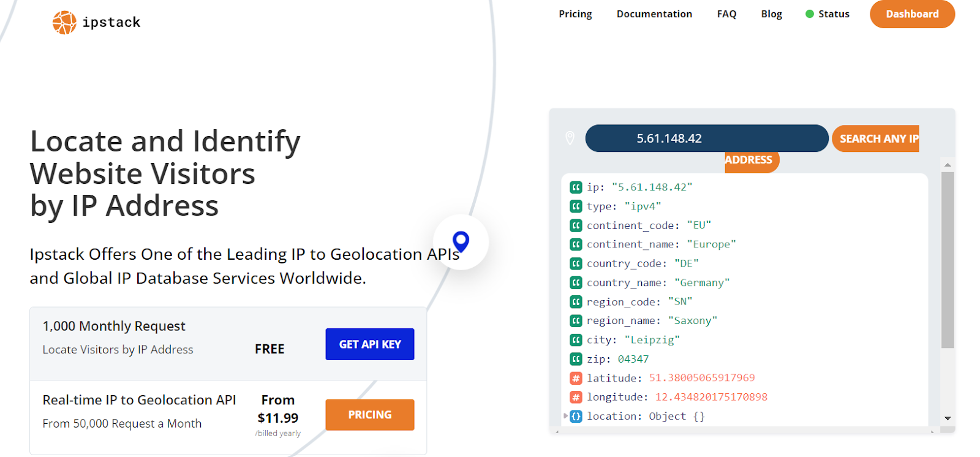Click the value "Europe"
This screenshot has height=457, width=980.
(711, 244)
